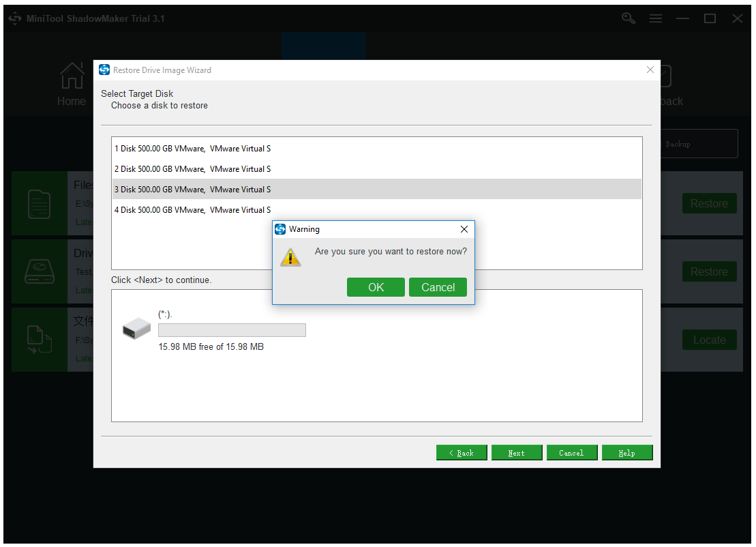Click the warning triangle icon

click(x=290, y=257)
